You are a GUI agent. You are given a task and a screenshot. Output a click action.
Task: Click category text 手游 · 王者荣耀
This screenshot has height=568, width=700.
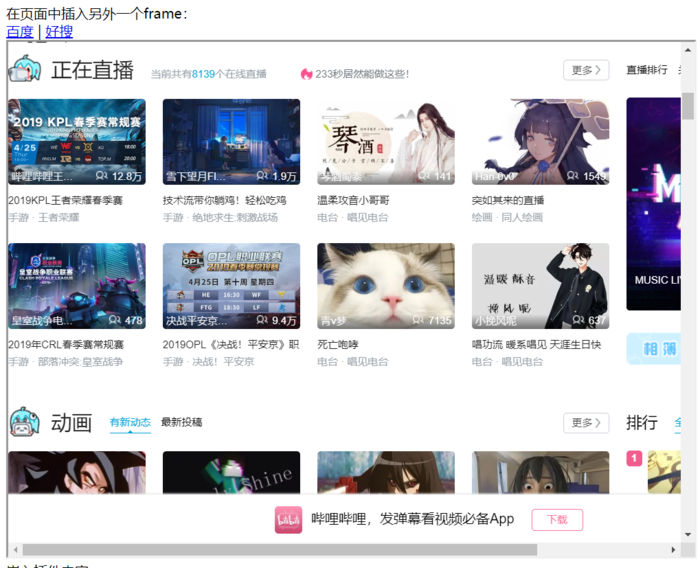[x=44, y=217]
